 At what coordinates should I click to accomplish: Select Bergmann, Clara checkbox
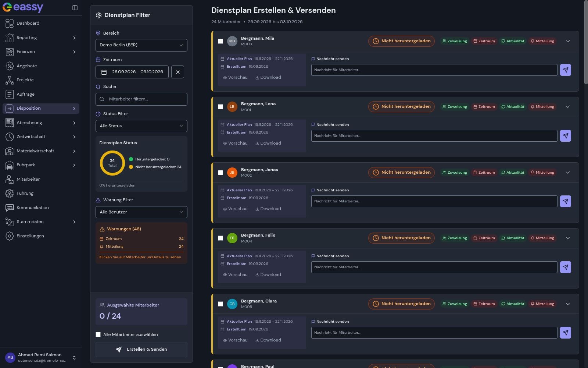(220, 304)
